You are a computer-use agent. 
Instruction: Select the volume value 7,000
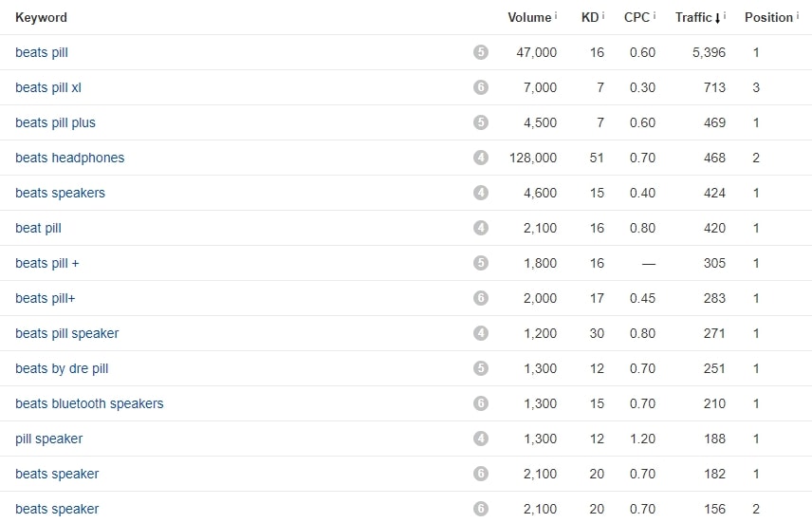tap(540, 87)
